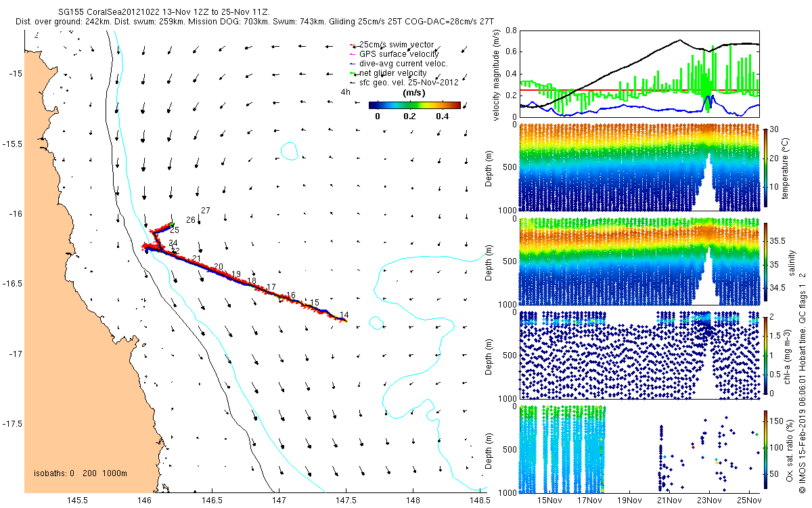Click day label '17' along the glider track
Screen dimensions: 812x508
(x=271, y=287)
